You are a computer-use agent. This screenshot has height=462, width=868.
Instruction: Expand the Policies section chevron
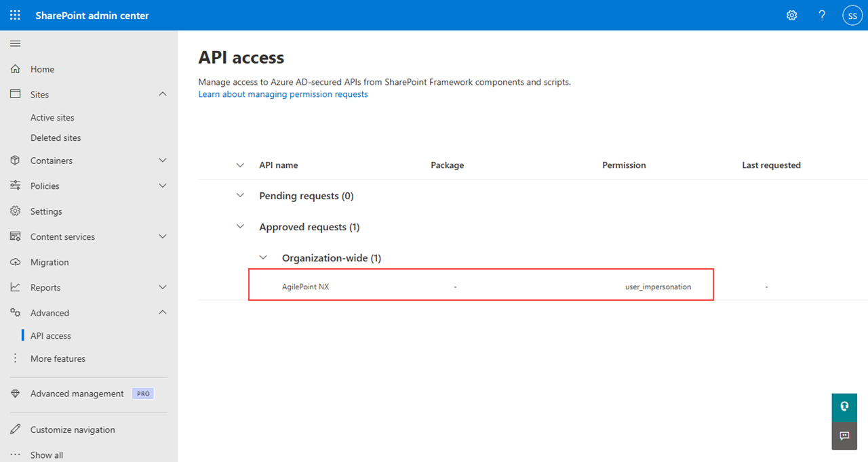click(x=162, y=186)
